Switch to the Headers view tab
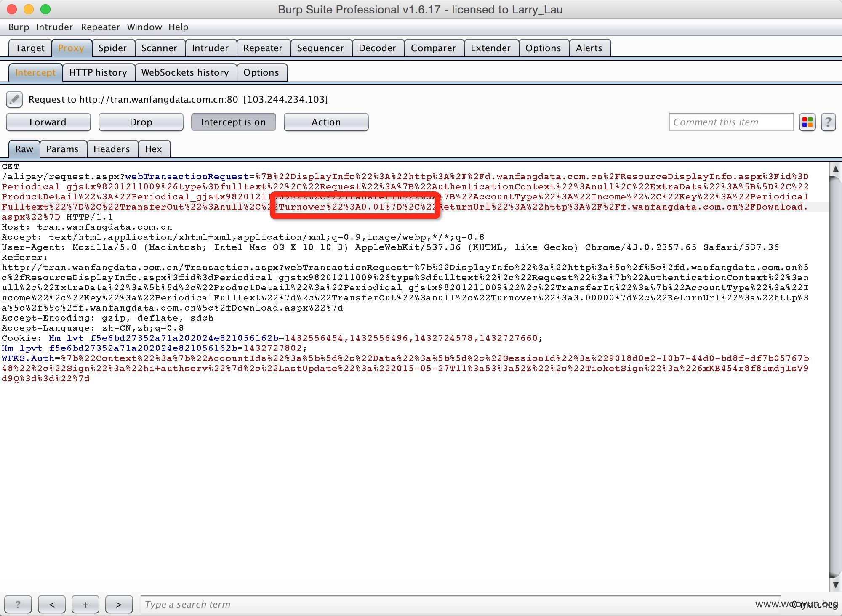 coord(112,149)
